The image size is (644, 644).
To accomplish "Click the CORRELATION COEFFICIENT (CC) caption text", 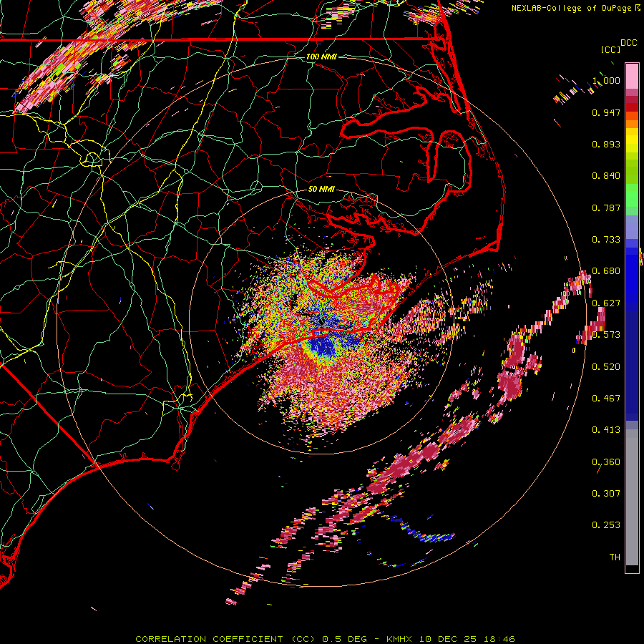I will 226,639.
